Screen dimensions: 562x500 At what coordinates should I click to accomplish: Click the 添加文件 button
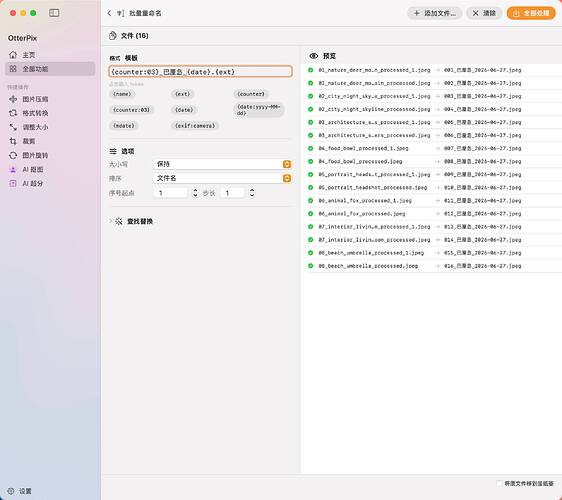coord(434,13)
